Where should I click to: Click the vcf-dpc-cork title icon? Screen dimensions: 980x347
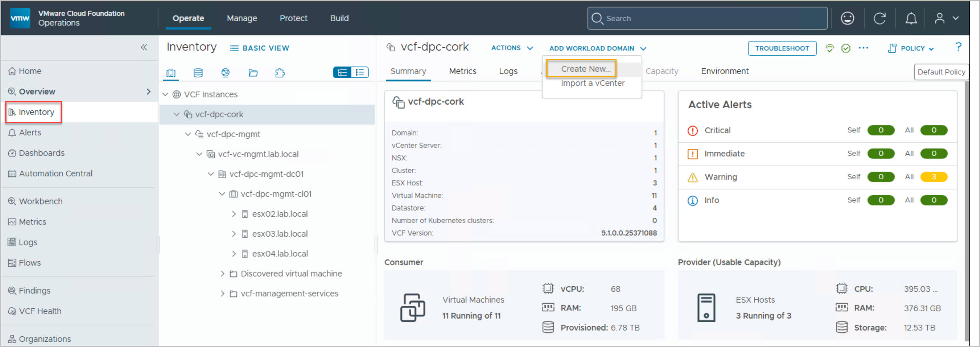point(391,47)
